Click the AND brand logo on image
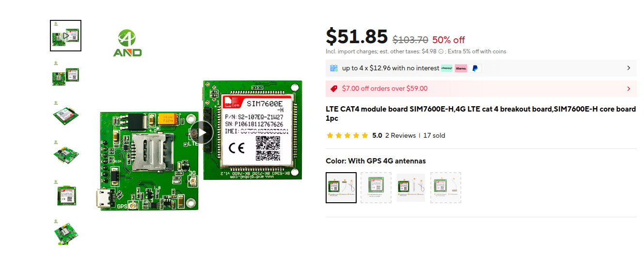 tap(127, 43)
